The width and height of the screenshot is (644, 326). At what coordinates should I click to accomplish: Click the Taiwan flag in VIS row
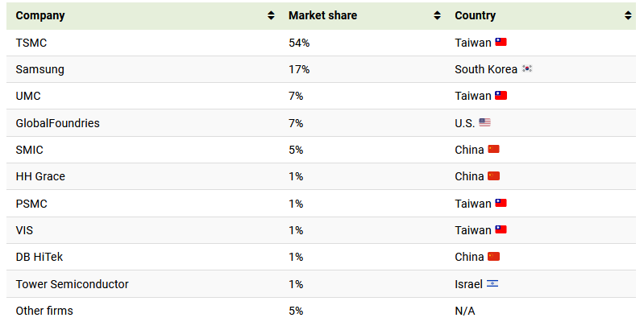click(x=501, y=230)
